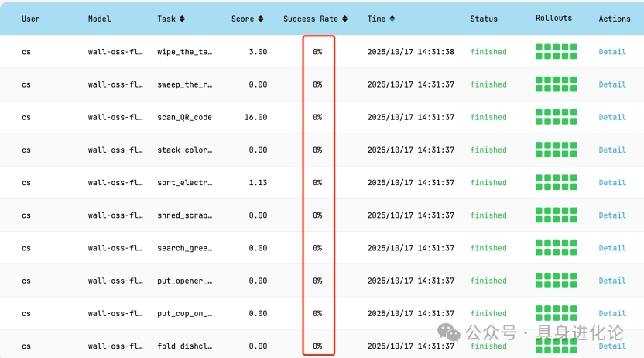Toggle the Time column sort arrow

pyautogui.click(x=392, y=19)
